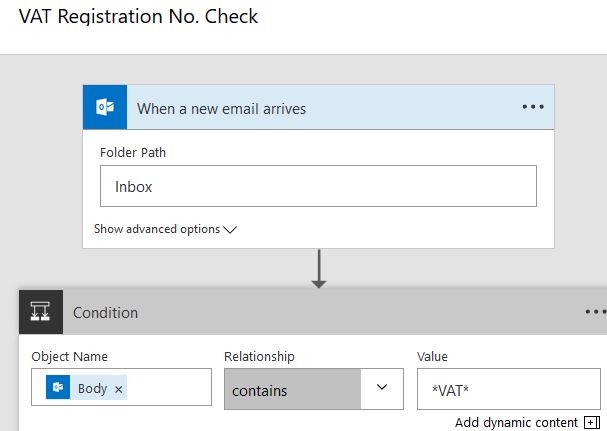Click the 'When a new email arrives' header title
This screenshot has height=431, width=607.
221,108
